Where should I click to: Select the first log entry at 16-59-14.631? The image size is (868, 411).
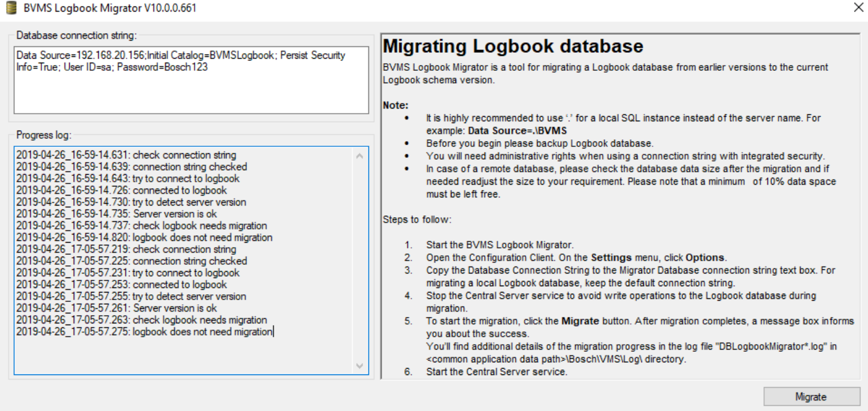point(126,155)
